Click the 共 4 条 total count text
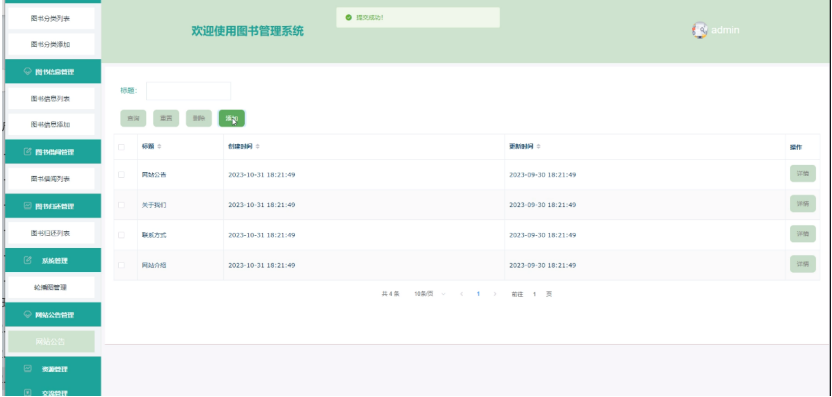This screenshot has width=832, height=397. click(x=391, y=294)
